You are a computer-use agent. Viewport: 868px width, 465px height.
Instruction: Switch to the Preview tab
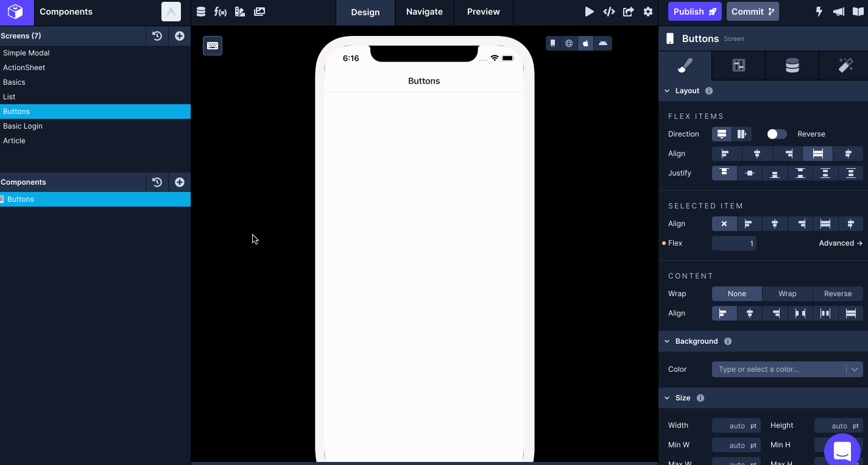tap(484, 12)
